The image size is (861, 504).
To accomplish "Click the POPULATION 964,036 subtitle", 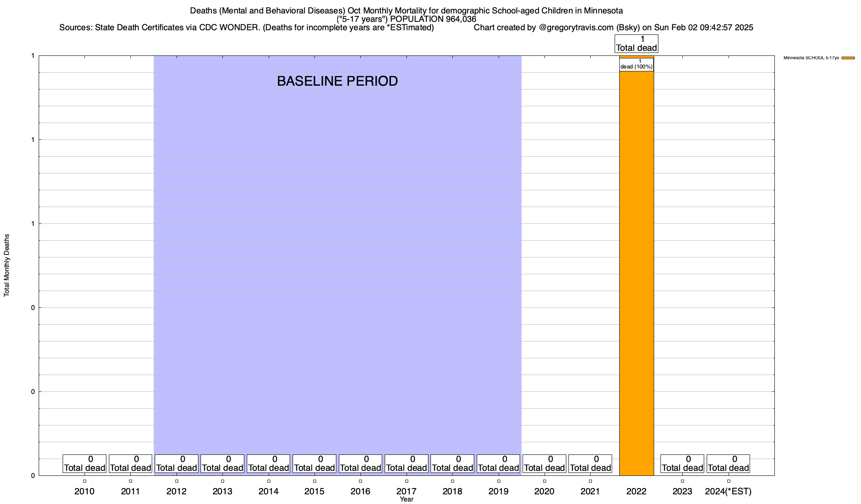I will pyautogui.click(x=433, y=19).
